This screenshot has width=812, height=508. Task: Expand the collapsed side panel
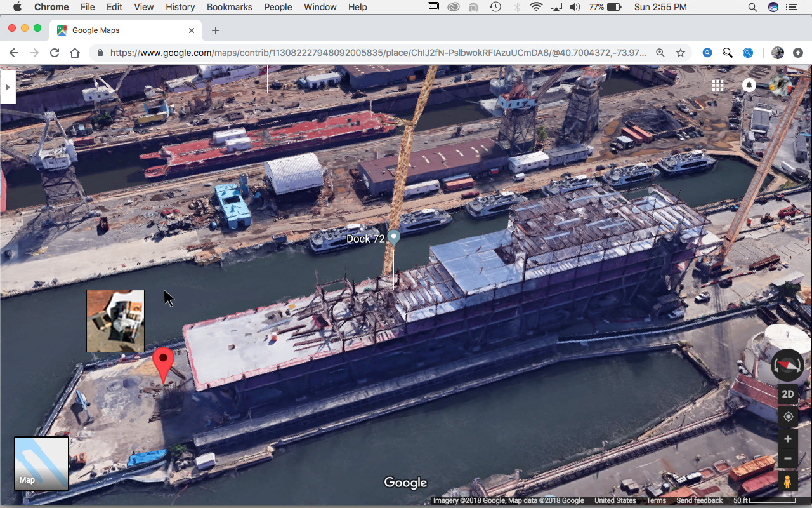8,87
